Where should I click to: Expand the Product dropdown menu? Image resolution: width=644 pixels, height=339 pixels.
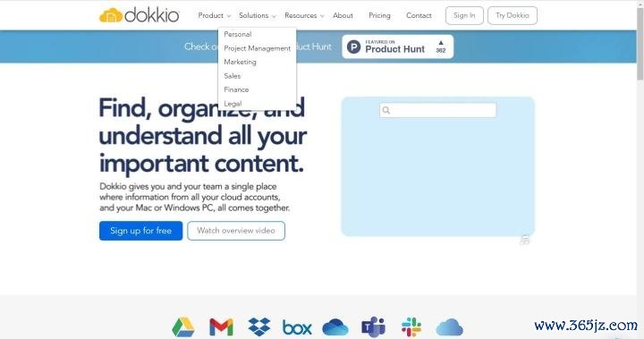[x=215, y=15]
